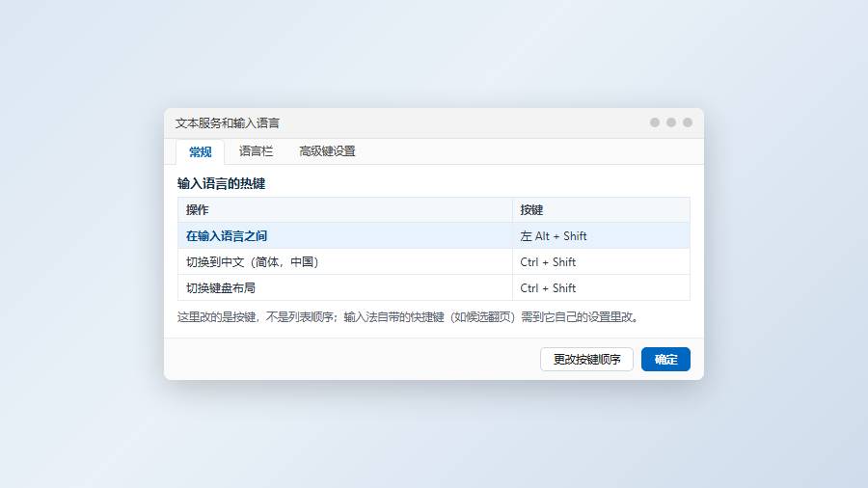The image size is (868, 488).
Task: Open the 语言栏 tab
Action: (256, 151)
